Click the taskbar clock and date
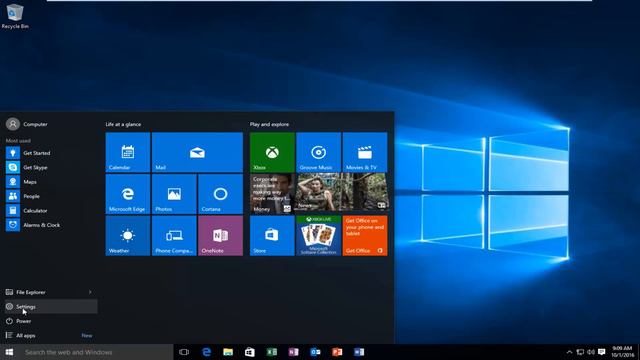Screen dimensions: 640x360 pos(622,352)
